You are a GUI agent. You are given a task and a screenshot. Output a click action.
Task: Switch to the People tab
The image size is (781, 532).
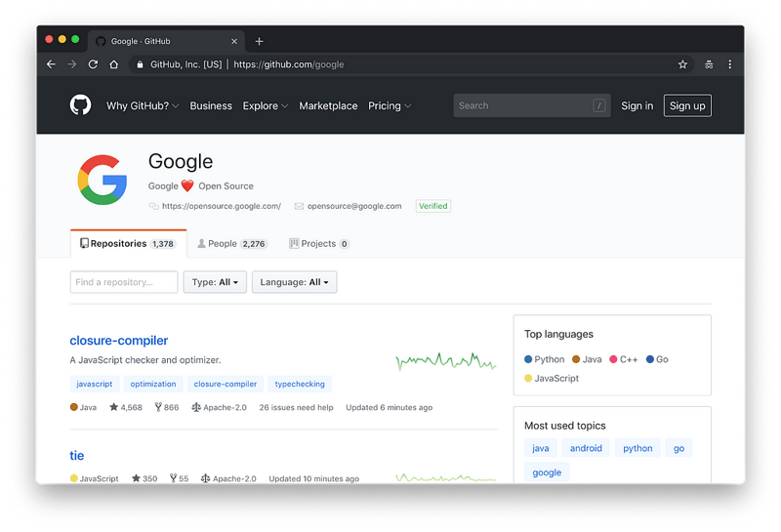[x=231, y=244]
